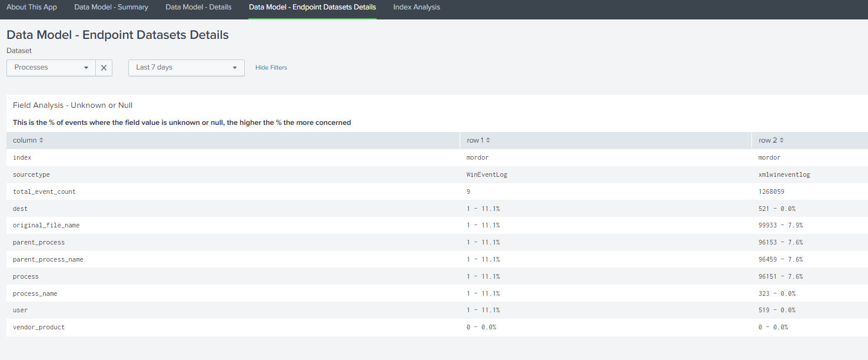868x360 pixels.
Task: Click the 'index' row label
Action: click(22, 158)
